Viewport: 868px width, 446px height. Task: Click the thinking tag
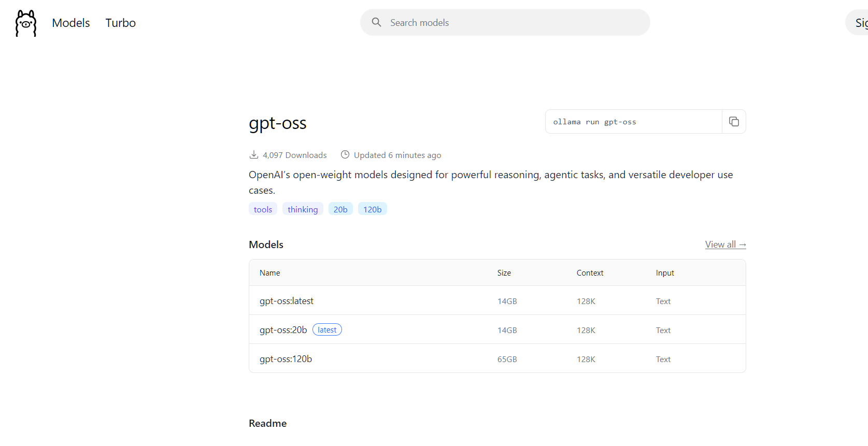point(303,209)
